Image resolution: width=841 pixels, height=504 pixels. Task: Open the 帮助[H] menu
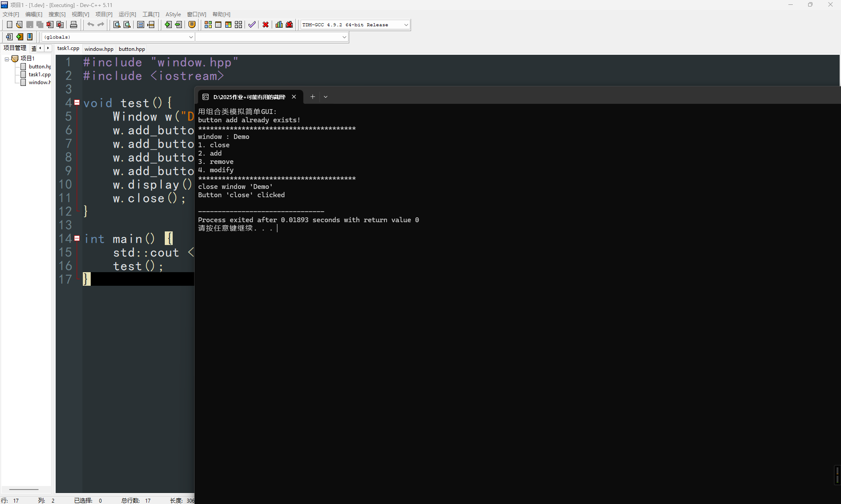(221, 14)
